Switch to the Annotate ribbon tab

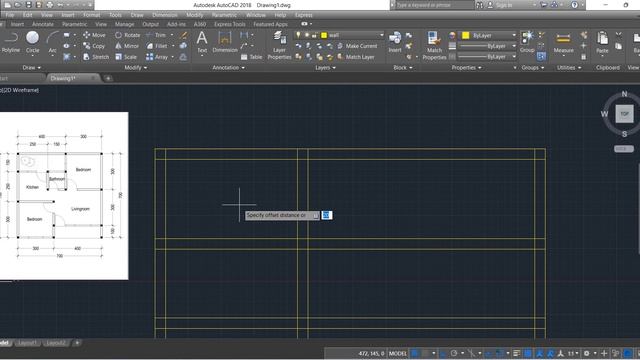pyautogui.click(x=42, y=24)
